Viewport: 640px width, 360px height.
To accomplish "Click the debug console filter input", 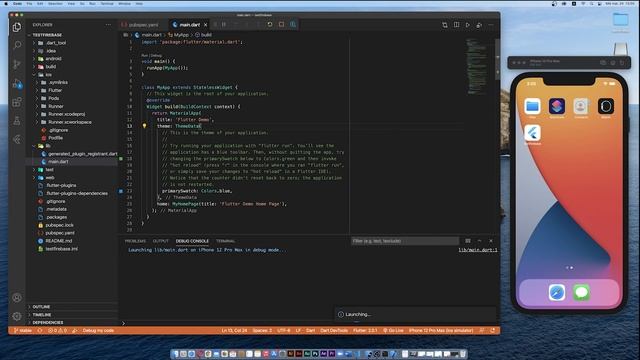I will pos(405,241).
